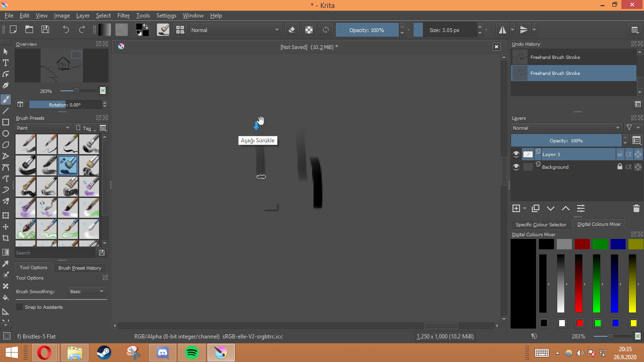Image resolution: width=644 pixels, height=362 pixels.
Task: Select the blue swatch in Digital Colours Mixer
Action: 614,323
